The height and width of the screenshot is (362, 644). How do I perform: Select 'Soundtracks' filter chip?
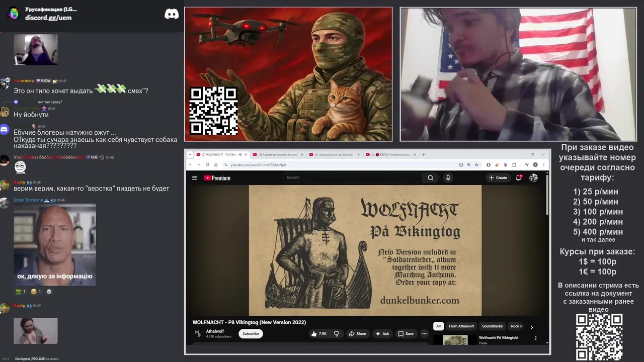pyautogui.click(x=492, y=326)
